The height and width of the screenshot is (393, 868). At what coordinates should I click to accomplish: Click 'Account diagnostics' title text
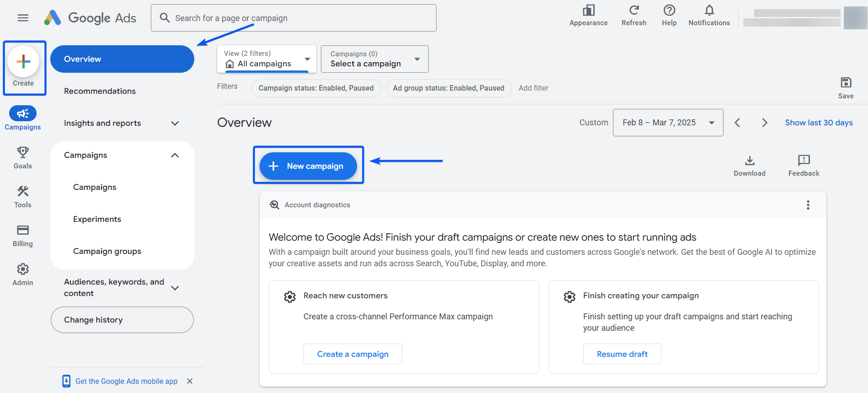(x=317, y=205)
